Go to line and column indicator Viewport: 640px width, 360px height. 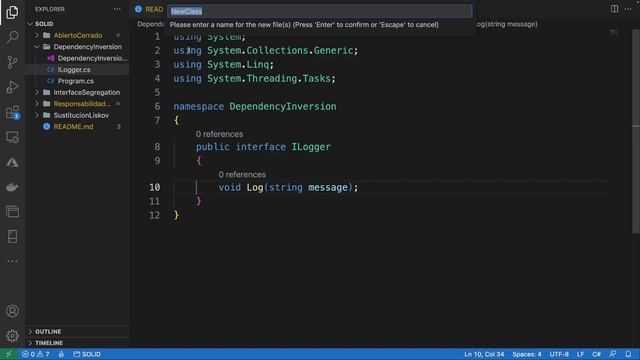[484, 354]
